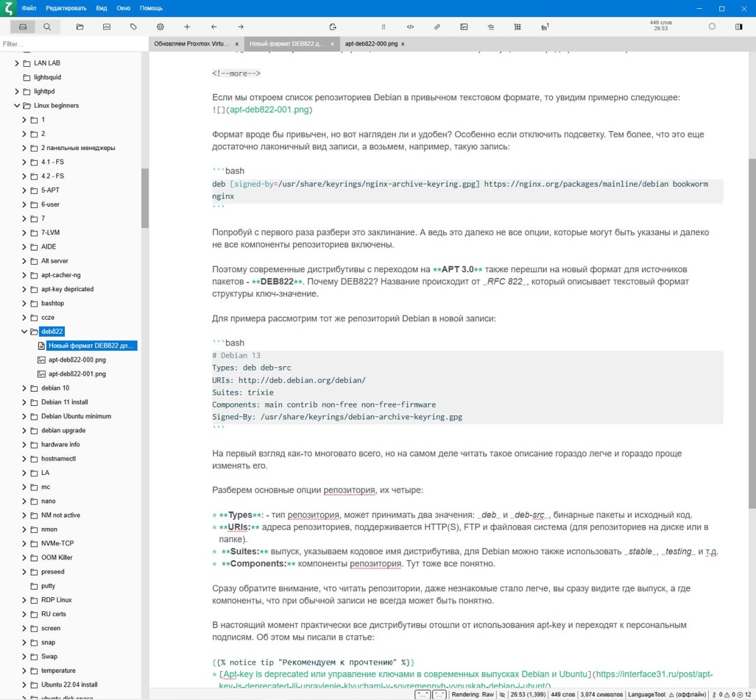Click the Rendering: Raw status entry
The width and height of the screenshot is (756, 700).
[472, 694]
